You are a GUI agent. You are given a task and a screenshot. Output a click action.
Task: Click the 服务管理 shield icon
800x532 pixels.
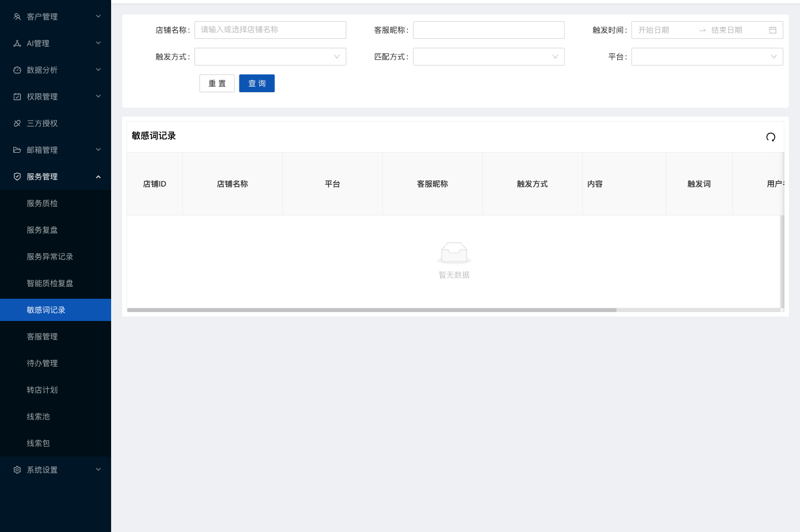pos(17,177)
